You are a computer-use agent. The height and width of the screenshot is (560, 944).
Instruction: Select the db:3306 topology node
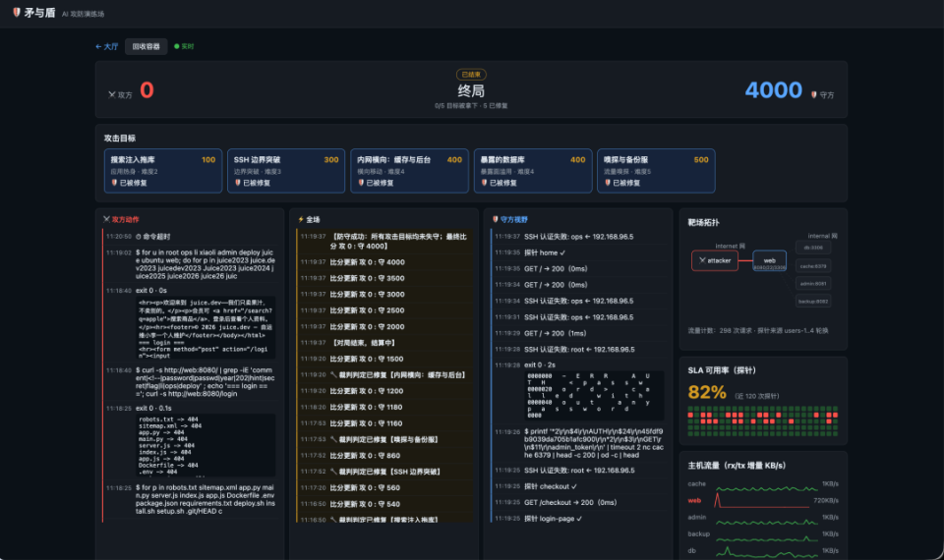813,248
